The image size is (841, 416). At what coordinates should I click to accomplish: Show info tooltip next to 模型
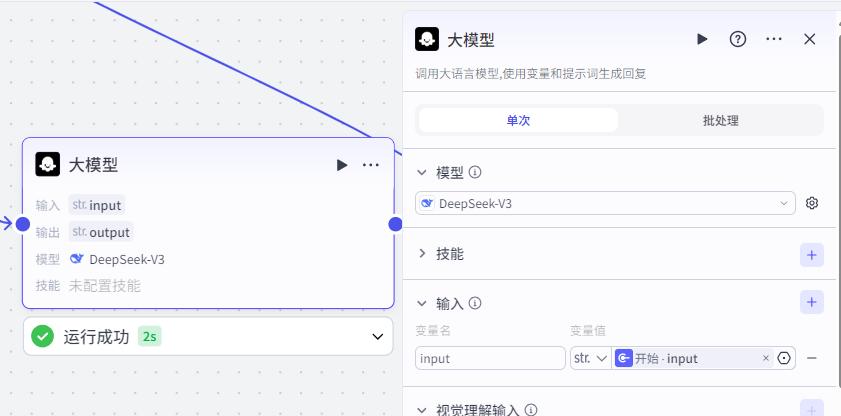pos(475,173)
